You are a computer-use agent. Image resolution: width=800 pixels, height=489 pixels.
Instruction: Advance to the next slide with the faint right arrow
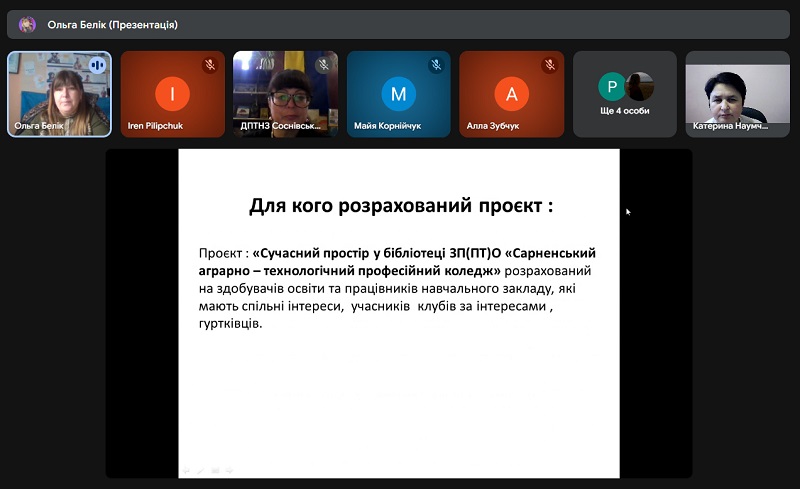229,470
